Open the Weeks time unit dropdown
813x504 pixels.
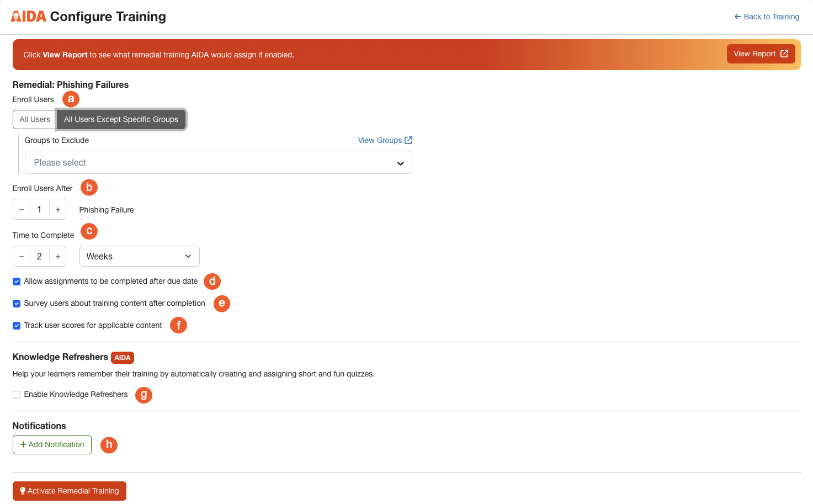click(x=139, y=256)
